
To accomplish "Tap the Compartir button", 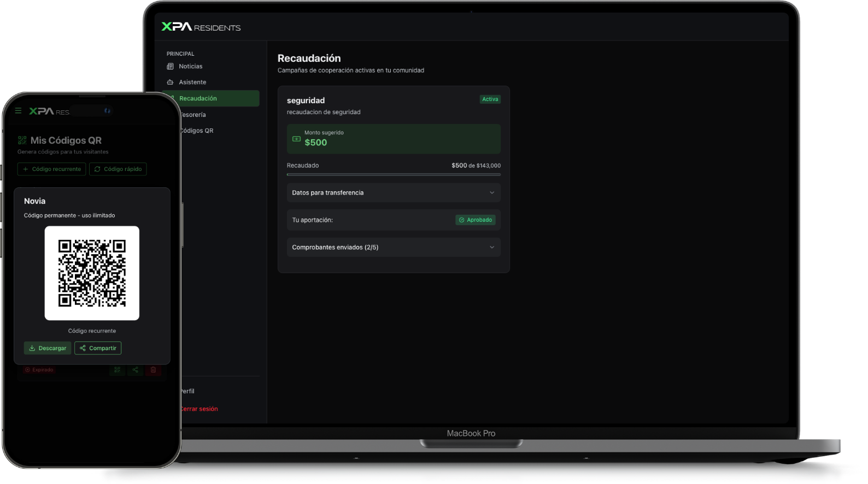I will [x=98, y=348].
